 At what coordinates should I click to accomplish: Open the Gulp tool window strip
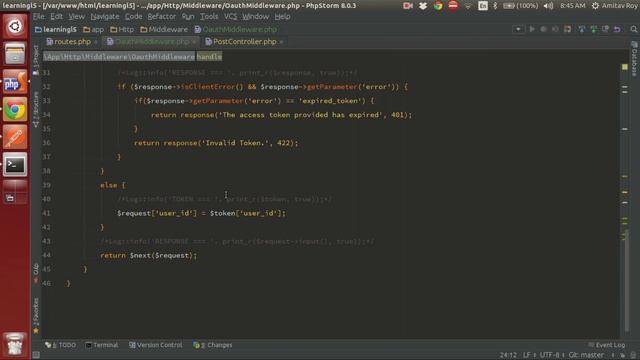point(36,273)
